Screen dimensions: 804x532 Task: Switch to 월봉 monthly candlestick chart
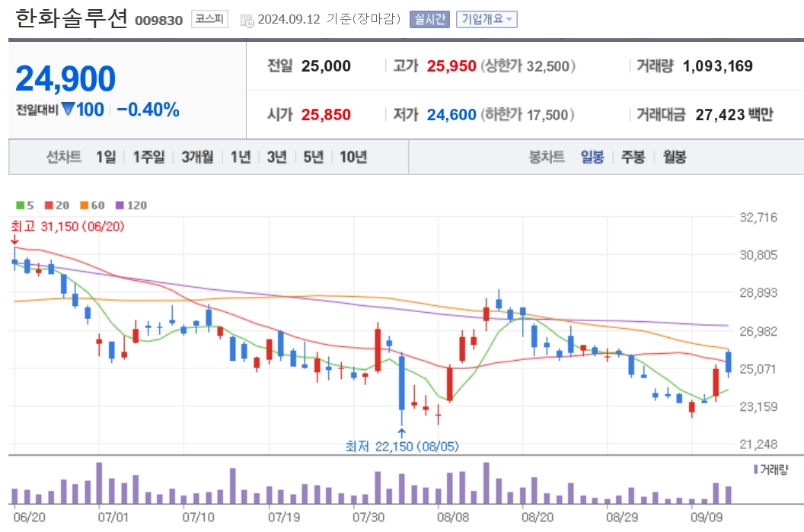point(675,157)
